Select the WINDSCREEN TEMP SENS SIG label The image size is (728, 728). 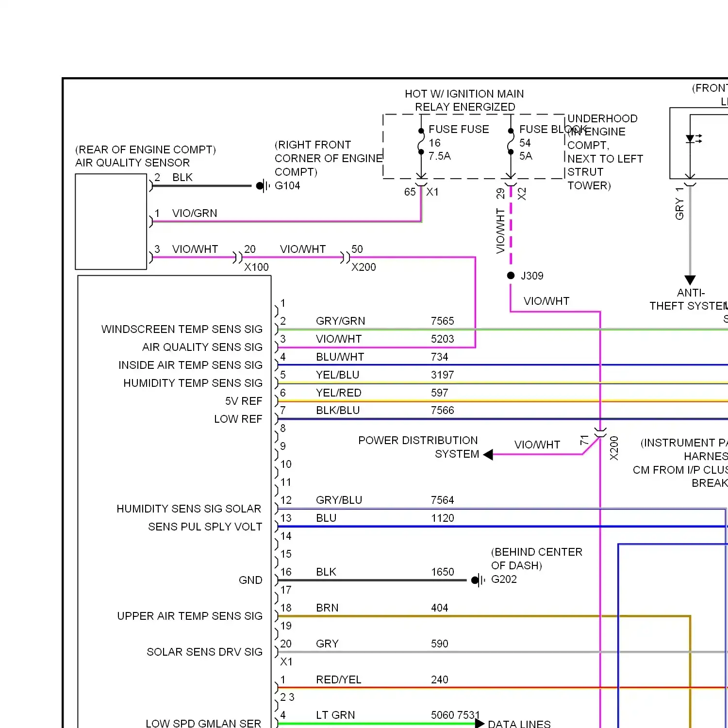pyautogui.click(x=182, y=329)
